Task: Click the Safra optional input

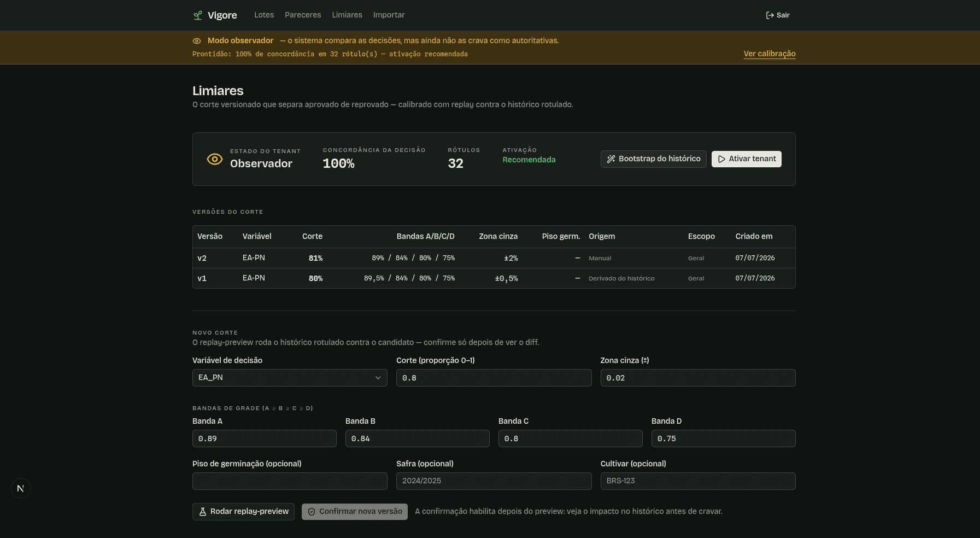Action: 494,481
